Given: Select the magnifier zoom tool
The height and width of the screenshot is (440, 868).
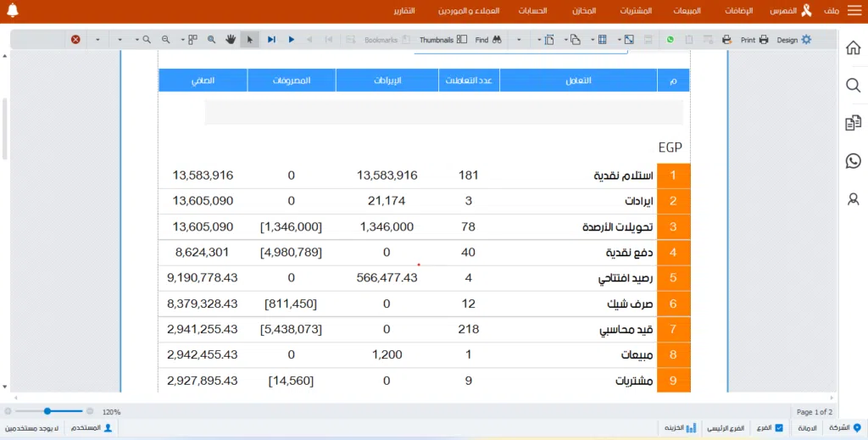Looking at the screenshot, I should [x=211, y=40].
